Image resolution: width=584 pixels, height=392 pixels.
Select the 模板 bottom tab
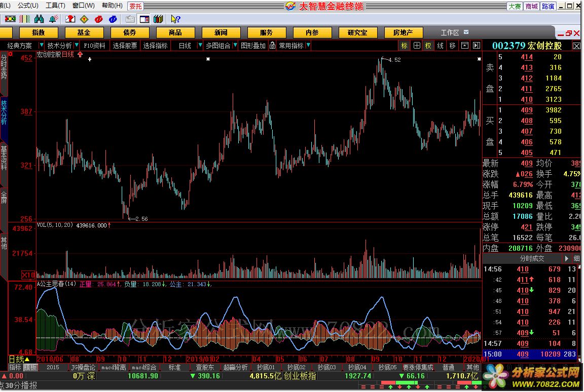pyautogui.click(x=30, y=368)
